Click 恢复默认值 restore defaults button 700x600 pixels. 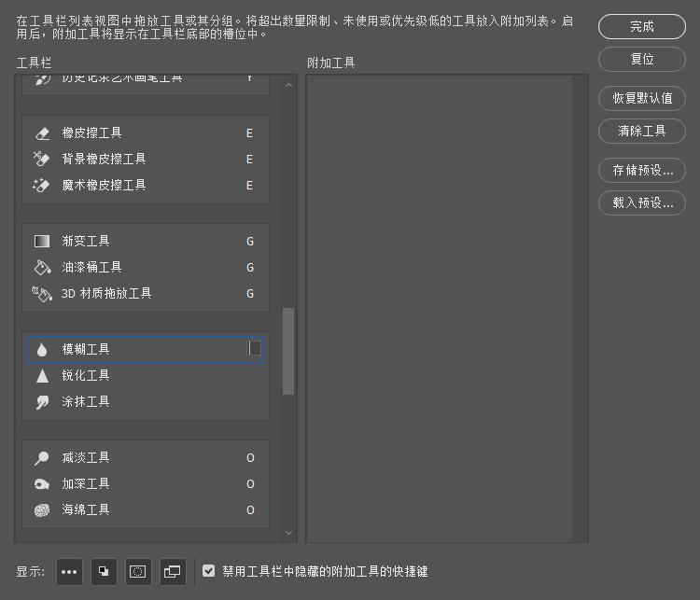pyautogui.click(x=641, y=98)
